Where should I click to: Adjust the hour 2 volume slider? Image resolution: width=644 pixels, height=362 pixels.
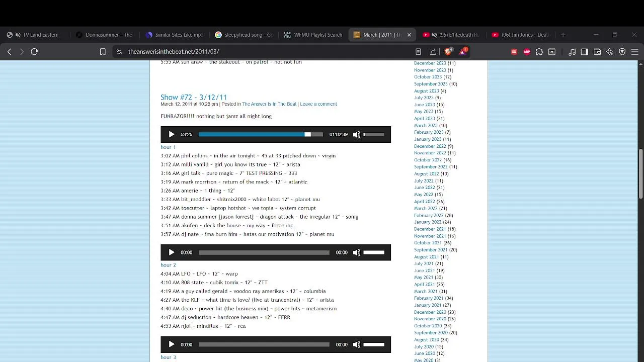point(374,252)
